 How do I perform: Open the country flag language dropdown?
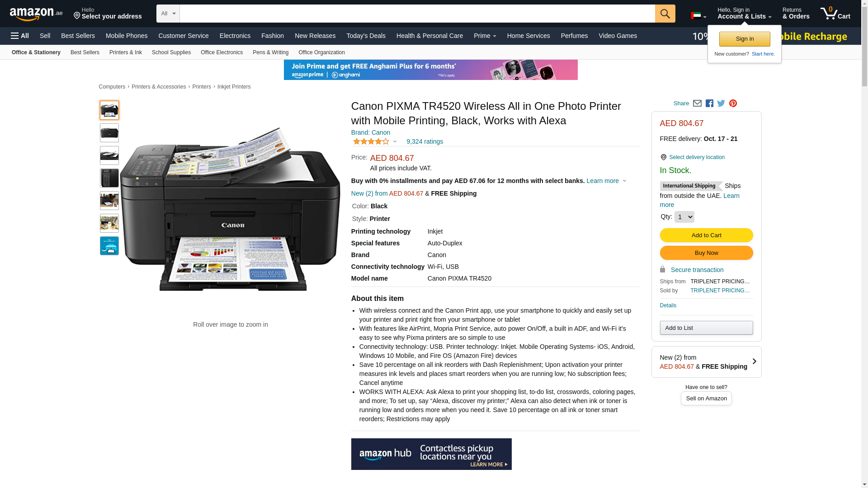[x=698, y=16]
